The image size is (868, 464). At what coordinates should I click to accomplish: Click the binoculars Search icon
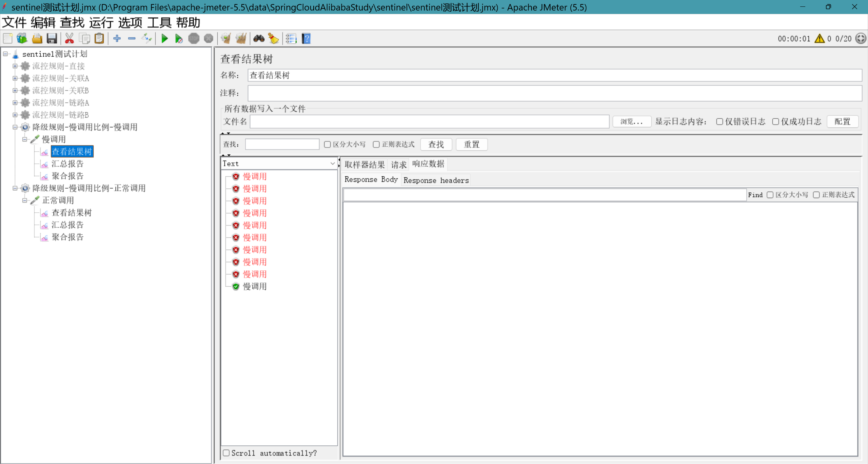[x=259, y=39]
